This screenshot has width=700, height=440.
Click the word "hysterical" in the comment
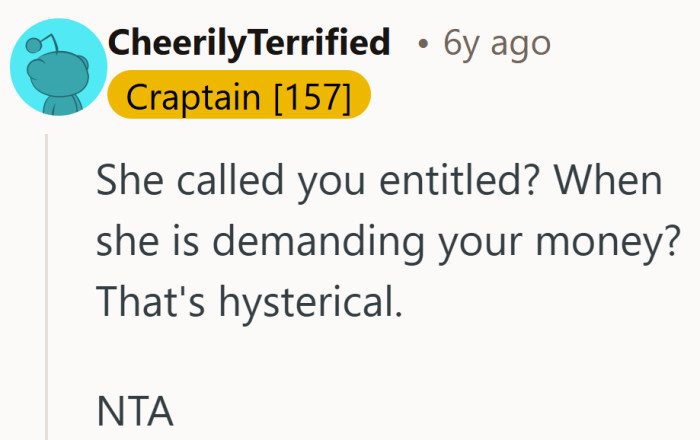pyautogui.click(x=316, y=301)
